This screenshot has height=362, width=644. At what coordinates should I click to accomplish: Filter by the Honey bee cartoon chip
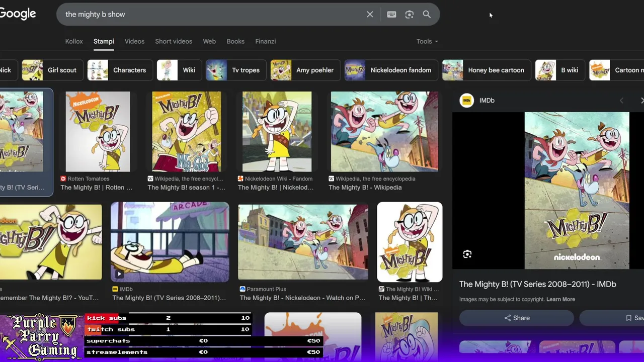pyautogui.click(x=486, y=70)
